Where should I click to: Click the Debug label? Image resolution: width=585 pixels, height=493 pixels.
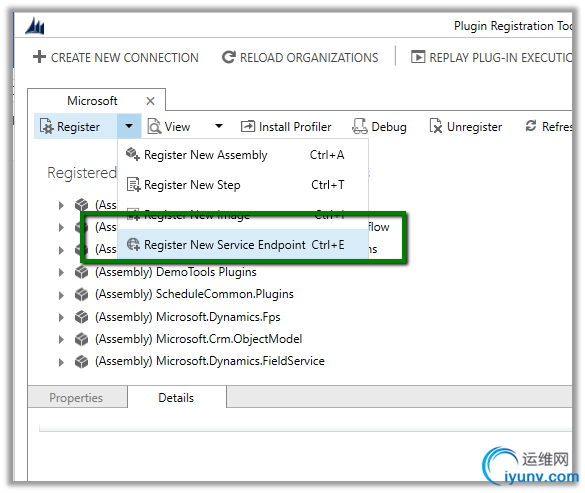[x=389, y=127]
